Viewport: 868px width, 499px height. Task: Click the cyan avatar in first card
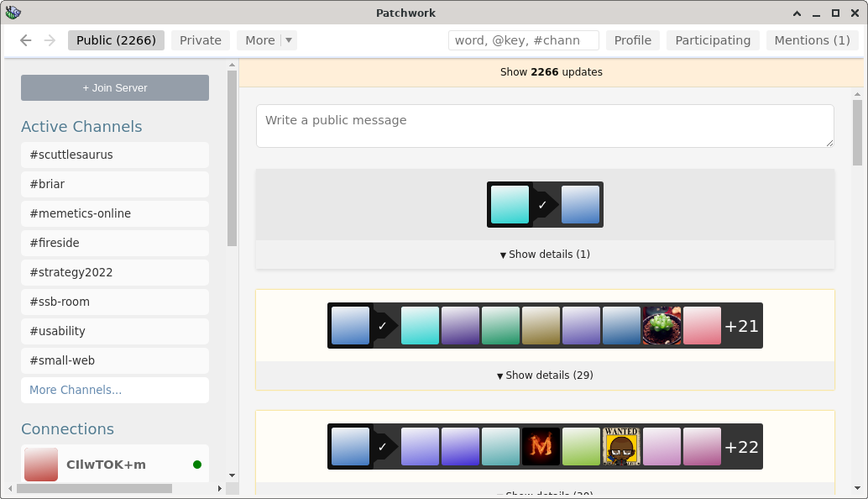pyautogui.click(x=510, y=204)
